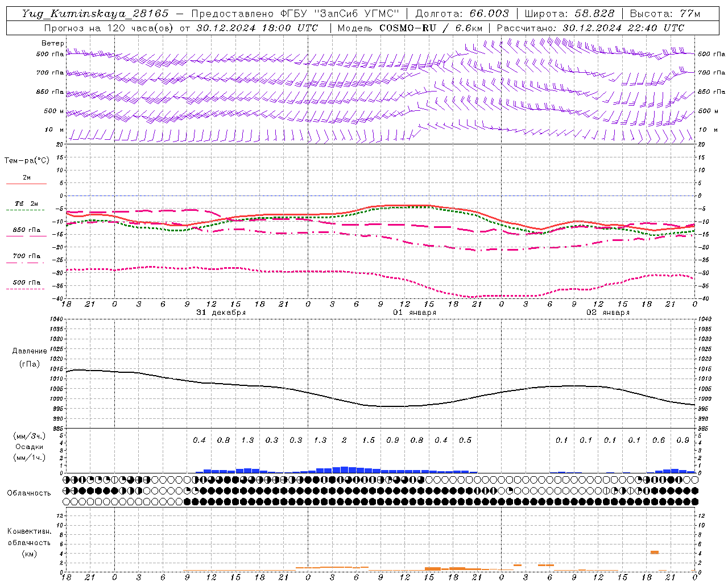This screenshot has width=728, height=582.
Task: Click the '(мм/3ч.)' unit label
Action: (30, 436)
